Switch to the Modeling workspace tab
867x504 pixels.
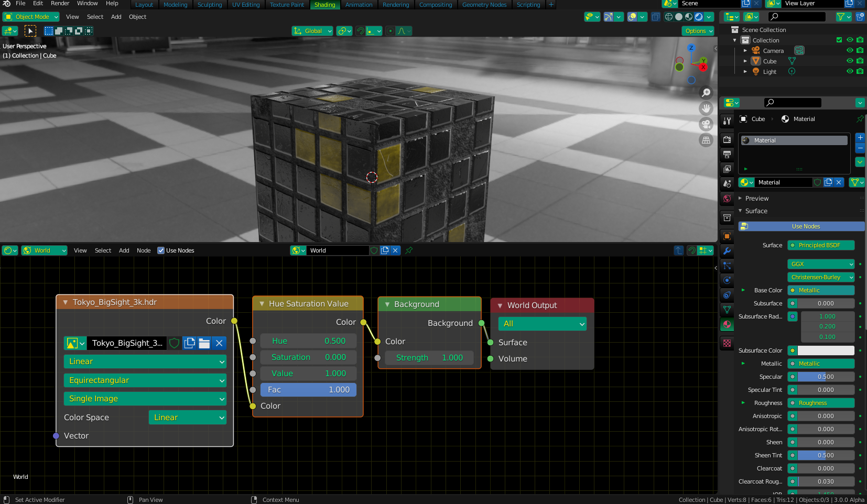click(x=175, y=5)
